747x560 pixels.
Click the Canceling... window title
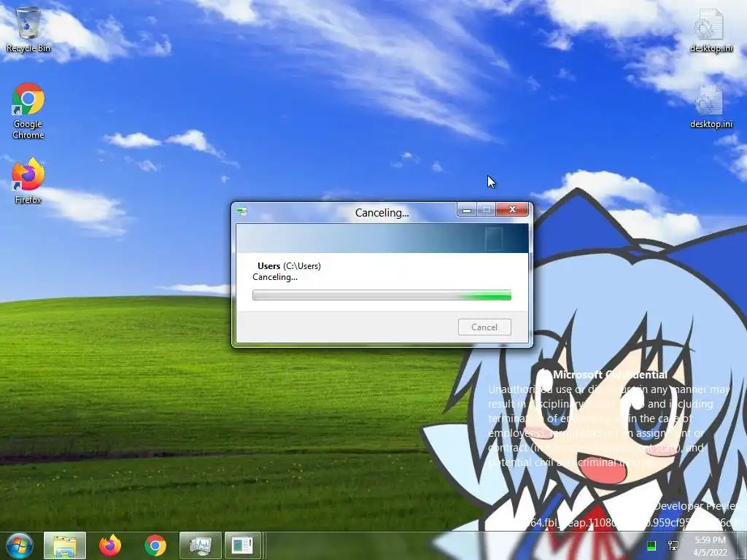[x=382, y=213]
